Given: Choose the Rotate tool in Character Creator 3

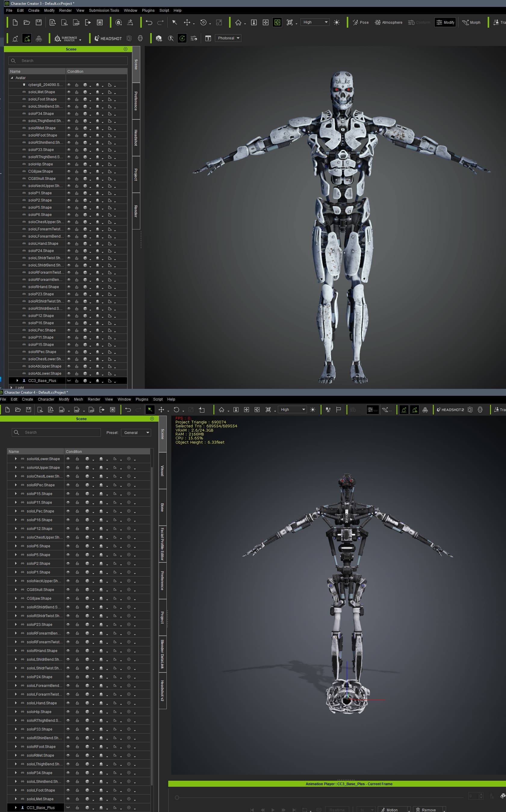Looking at the screenshot, I should click(203, 22).
